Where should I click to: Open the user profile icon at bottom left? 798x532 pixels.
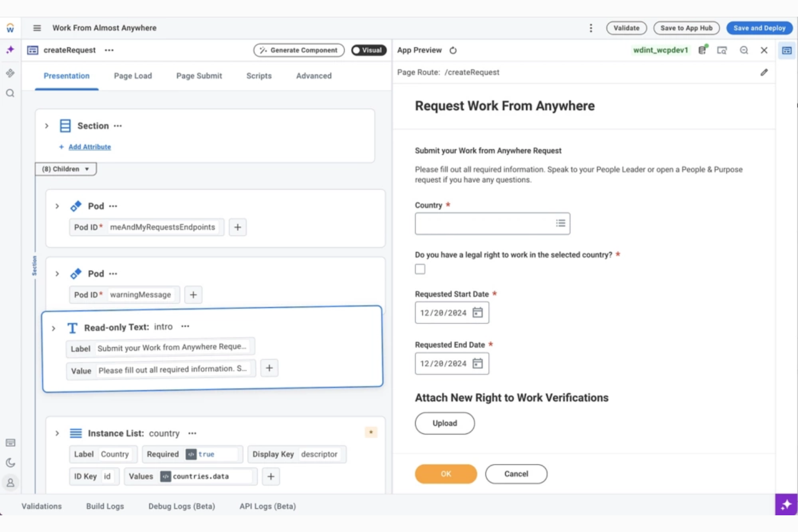pos(10,482)
